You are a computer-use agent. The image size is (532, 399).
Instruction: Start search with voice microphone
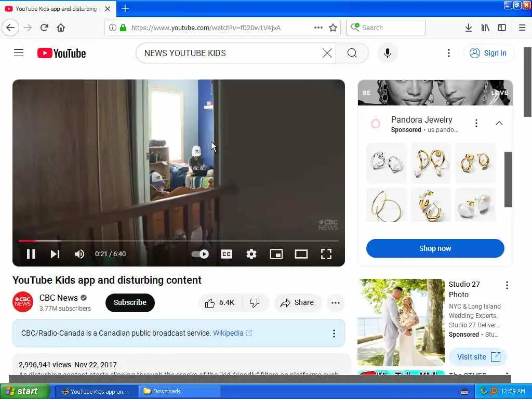388,53
